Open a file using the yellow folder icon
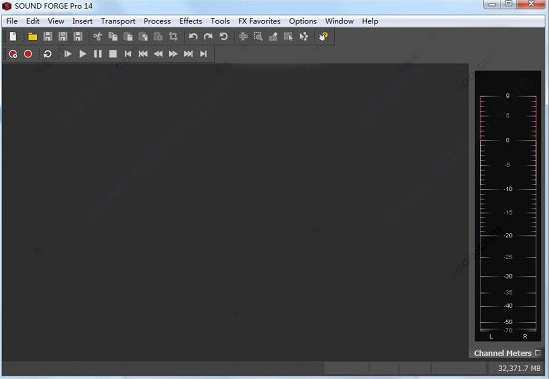 [33, 36]
